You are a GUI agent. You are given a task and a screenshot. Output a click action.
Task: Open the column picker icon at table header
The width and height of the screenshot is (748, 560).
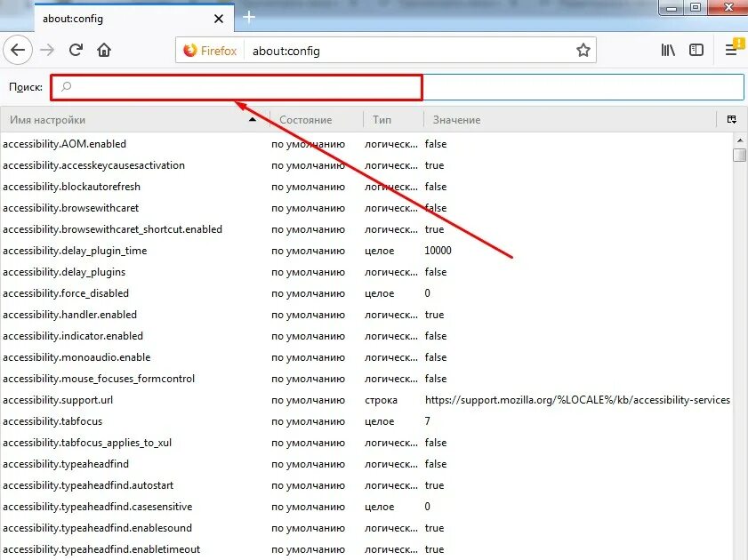coord(732,119)
